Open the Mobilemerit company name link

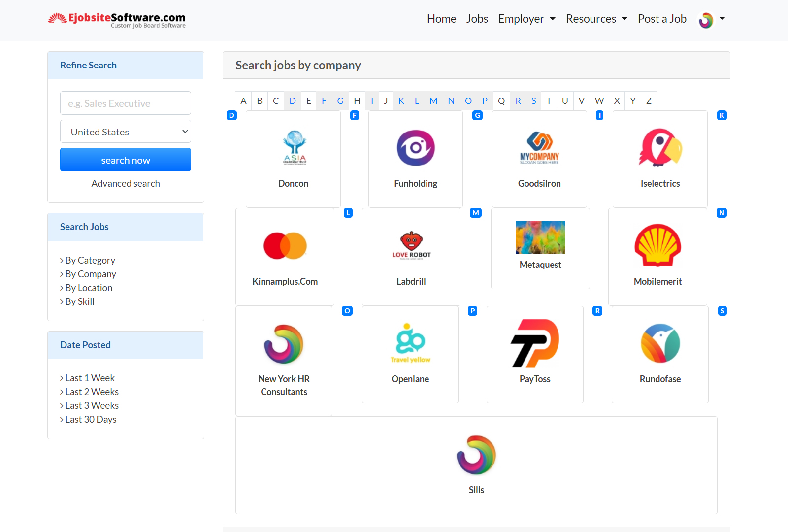[x=657, y=281]
